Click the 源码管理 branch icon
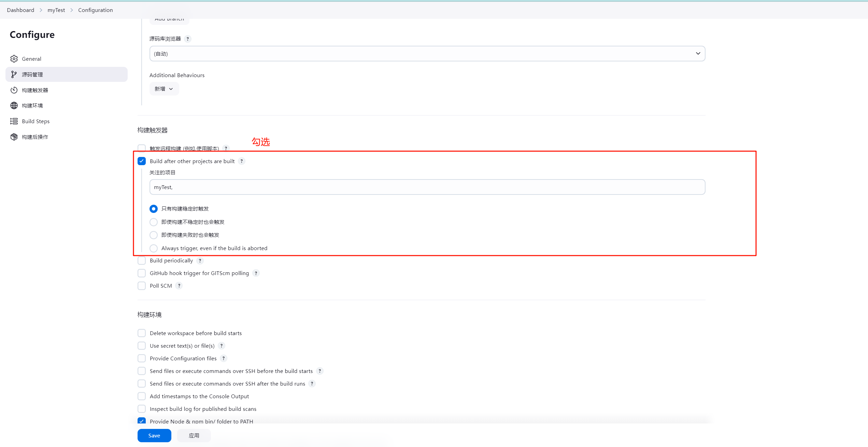The height and width of the screenshot is (447, 868). click(x=14, y=74)
